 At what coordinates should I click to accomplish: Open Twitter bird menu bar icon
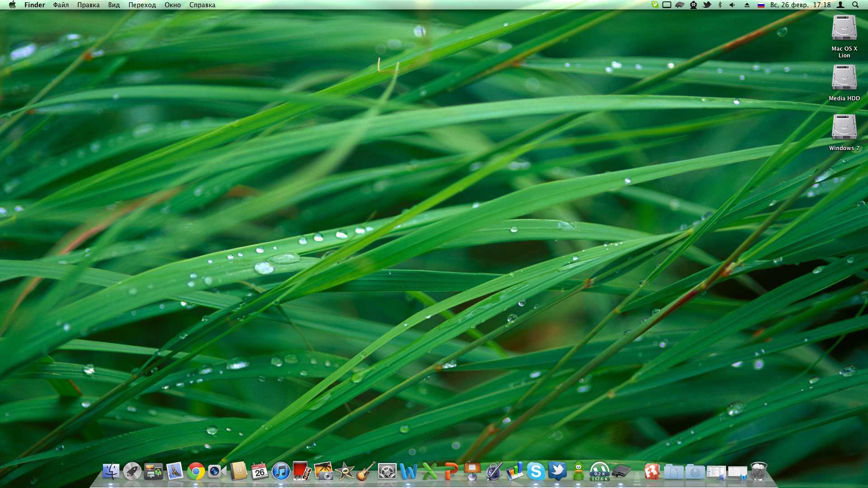click(707, 5)
